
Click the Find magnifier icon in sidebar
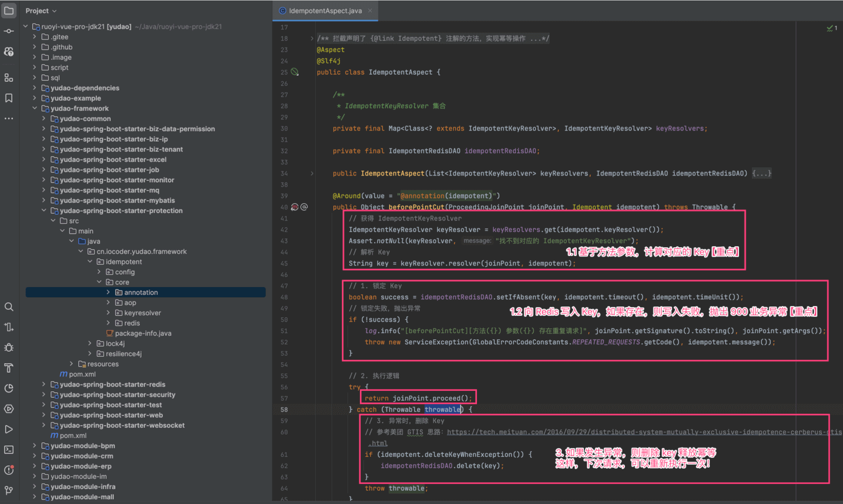coord(9,307)
